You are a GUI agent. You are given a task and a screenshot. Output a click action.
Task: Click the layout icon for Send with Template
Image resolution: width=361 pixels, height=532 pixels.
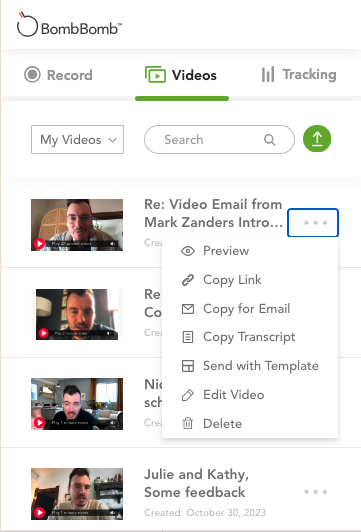[188, 366]
